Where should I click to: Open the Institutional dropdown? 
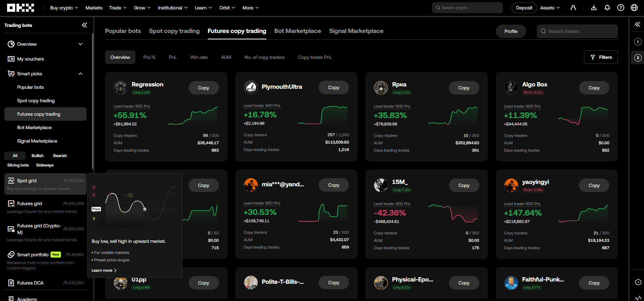tap(173, 8)
